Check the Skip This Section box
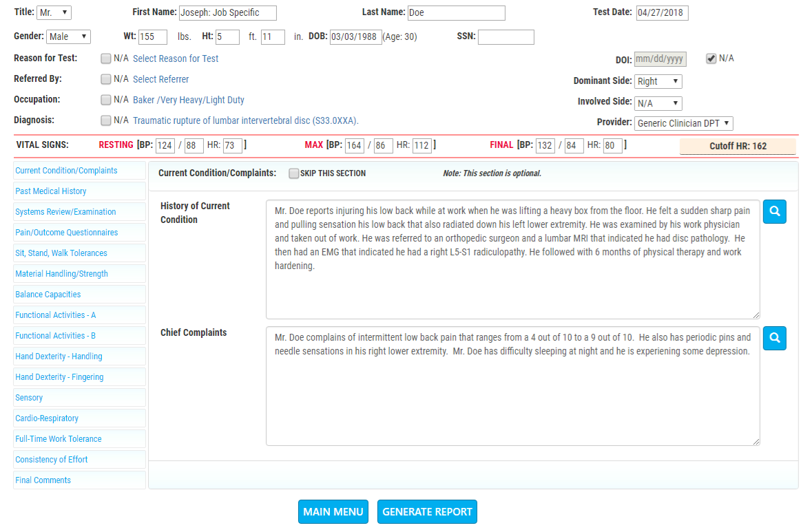Viewport: 810px width, 532px height. (x=294, y=173)
